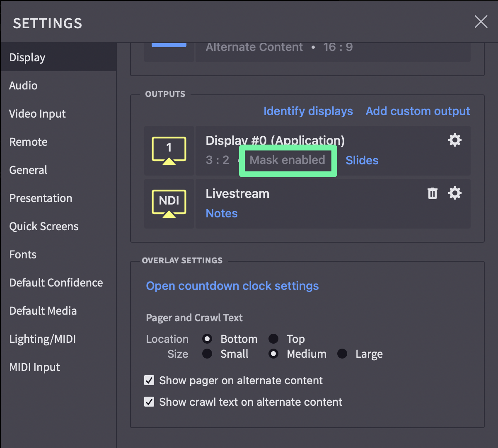The width and height of the screenshot is (498, 448).
Task: Open the Slides content selector for Display #0
Action: coord(362,161)
